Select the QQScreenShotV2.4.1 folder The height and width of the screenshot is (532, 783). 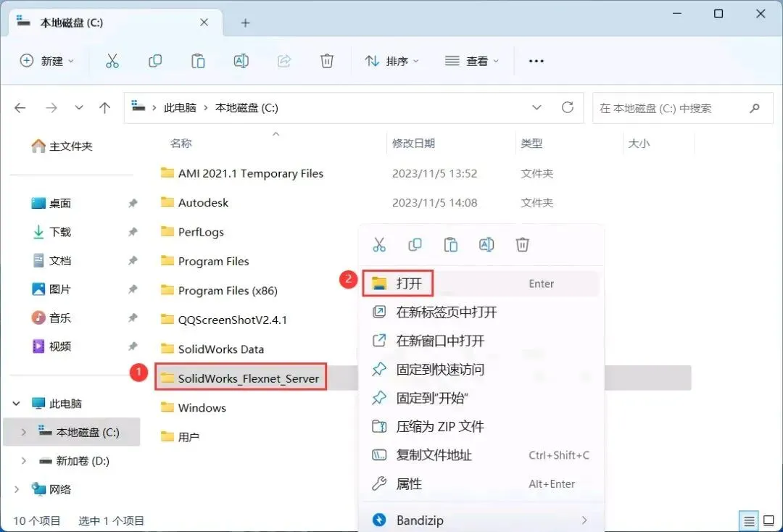point(224,320)
